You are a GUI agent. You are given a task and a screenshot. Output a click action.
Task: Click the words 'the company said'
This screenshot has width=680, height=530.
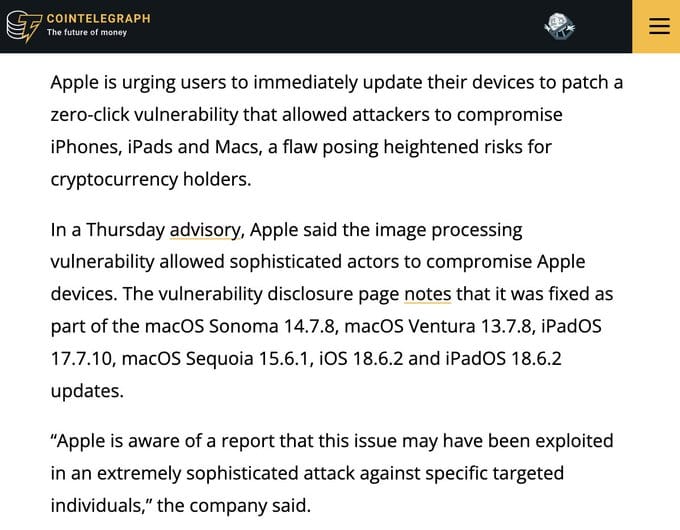[234, 504]
